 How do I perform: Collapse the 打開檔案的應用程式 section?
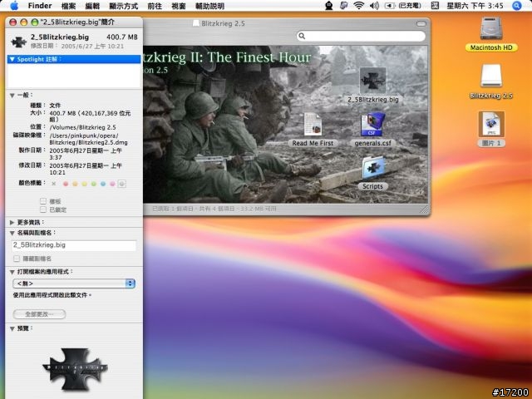12,272
